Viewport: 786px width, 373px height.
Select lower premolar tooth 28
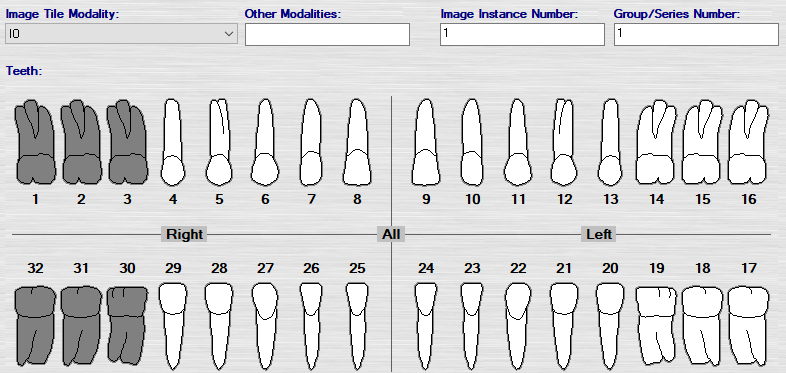point(219,327)
